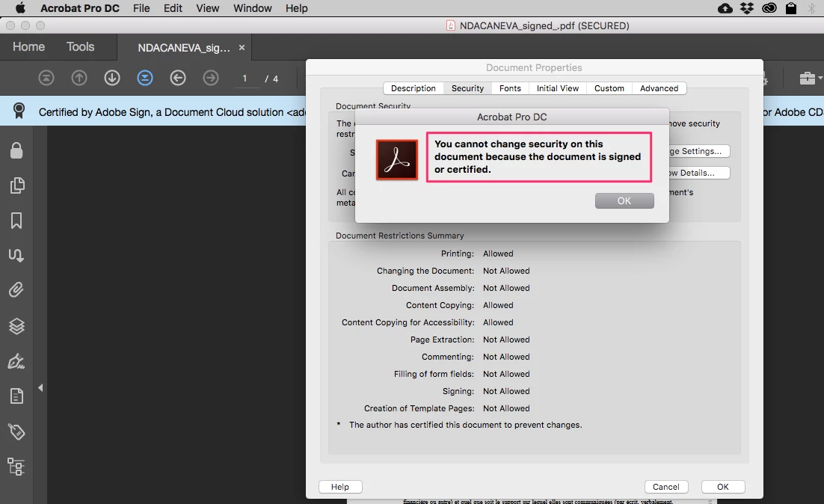Screen dimensions: 824x504
Task: Go to the Home view
Action: pyautogui.click(x=29, y=47)
